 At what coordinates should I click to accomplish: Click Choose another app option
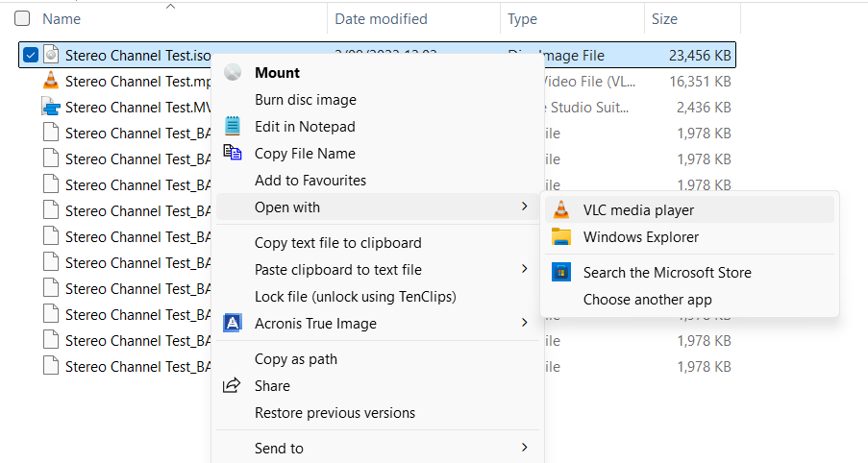point(647,299)
